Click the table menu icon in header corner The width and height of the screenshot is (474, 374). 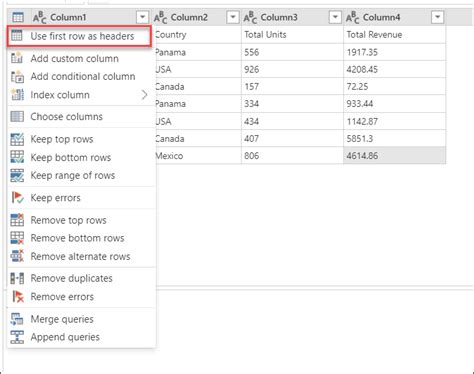click(x=18, y=17)
